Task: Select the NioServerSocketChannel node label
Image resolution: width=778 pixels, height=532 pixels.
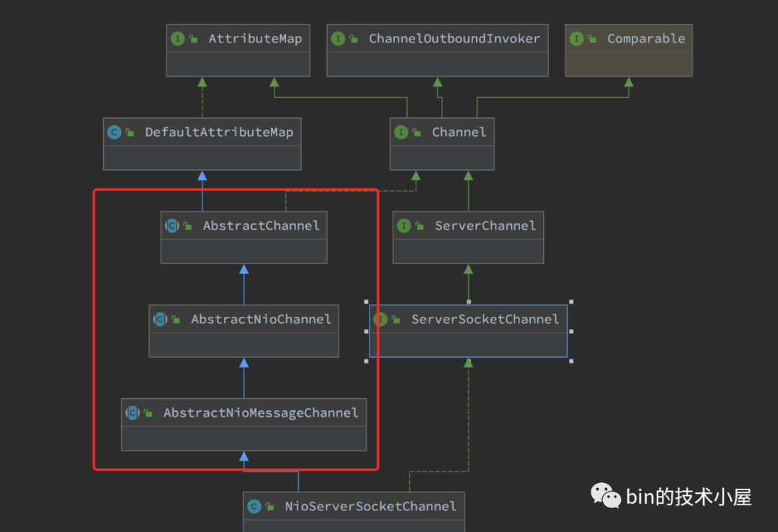Action: tap(371, 507)
